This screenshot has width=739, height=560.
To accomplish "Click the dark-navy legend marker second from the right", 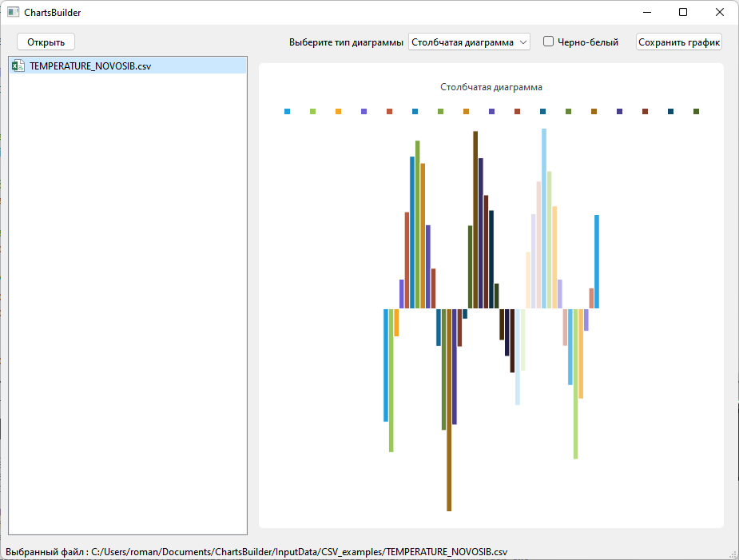I will pos(670,111).
